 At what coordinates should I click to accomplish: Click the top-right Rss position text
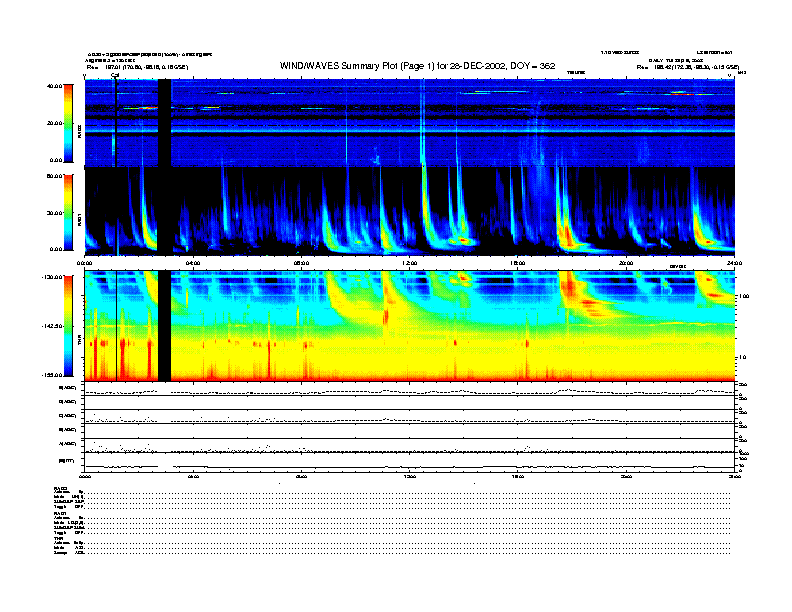(688, 67)
